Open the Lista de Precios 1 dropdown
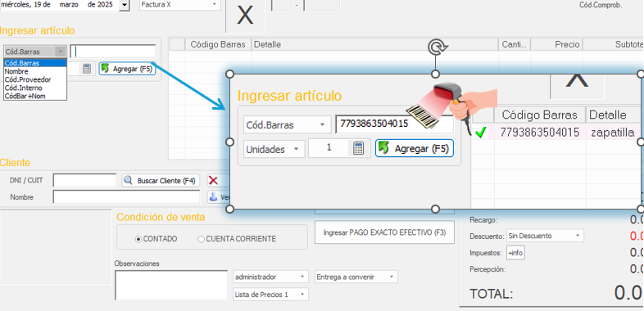Image resolution: width=644 pixels, height=311 pixels. [270, 295]
